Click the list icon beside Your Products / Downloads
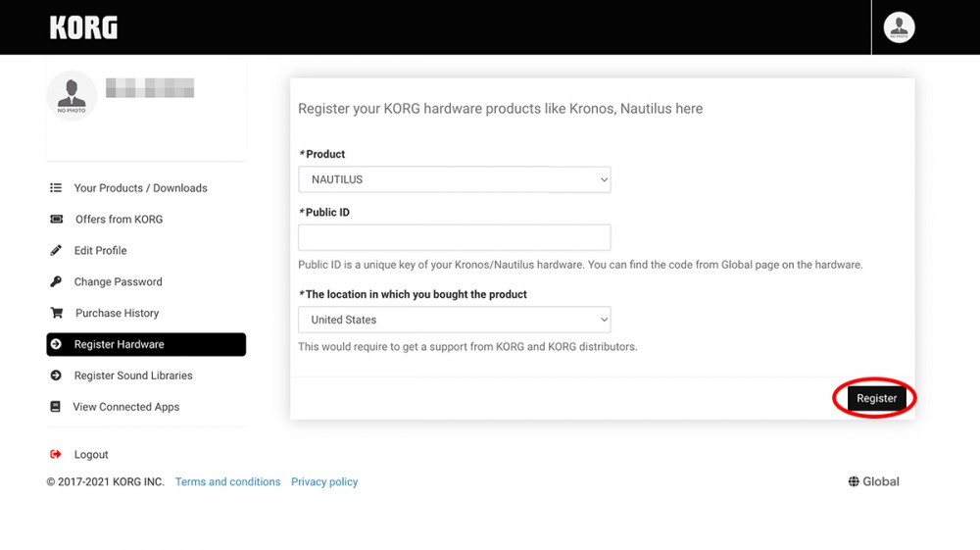The height and width of the screenshot is (550, 980). 56,187
